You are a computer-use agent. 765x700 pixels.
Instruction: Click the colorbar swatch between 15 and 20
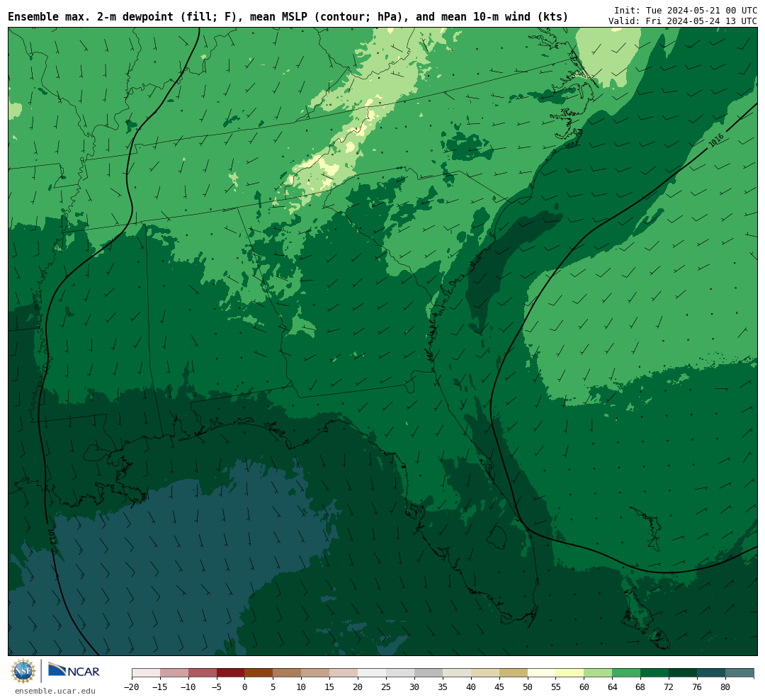point(344,672)
